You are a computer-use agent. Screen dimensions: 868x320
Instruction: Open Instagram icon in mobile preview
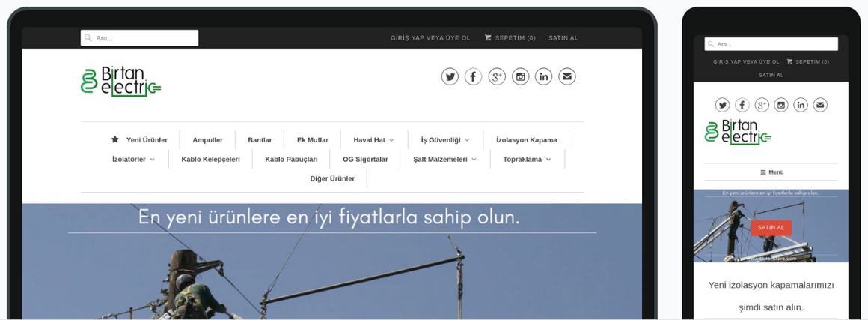781,105
